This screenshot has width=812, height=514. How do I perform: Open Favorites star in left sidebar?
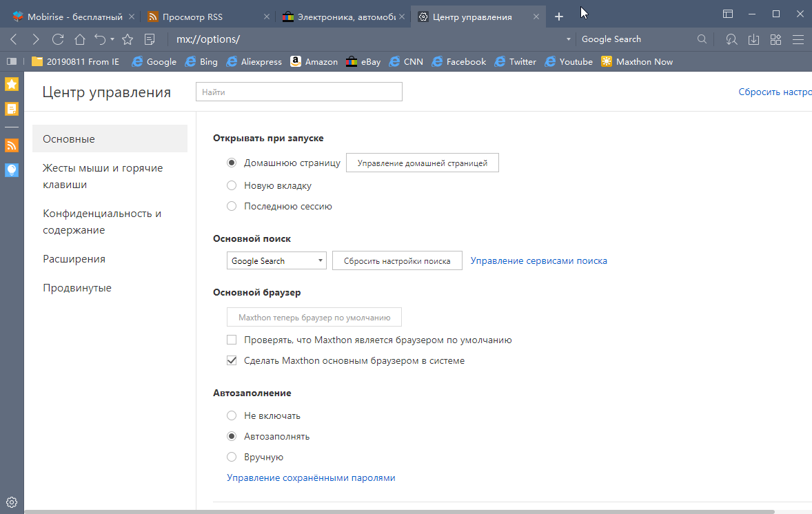click(12, 84)
